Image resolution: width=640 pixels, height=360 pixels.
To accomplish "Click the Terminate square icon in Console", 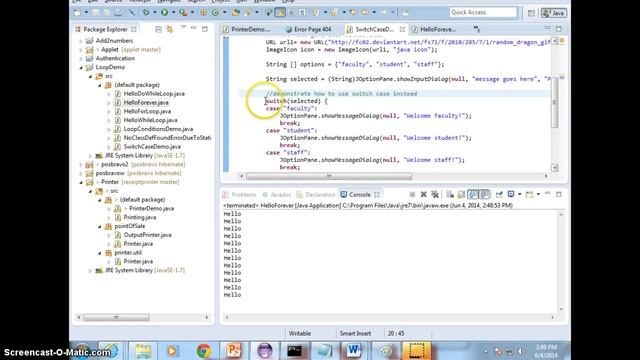I will [x=412, y=194].
